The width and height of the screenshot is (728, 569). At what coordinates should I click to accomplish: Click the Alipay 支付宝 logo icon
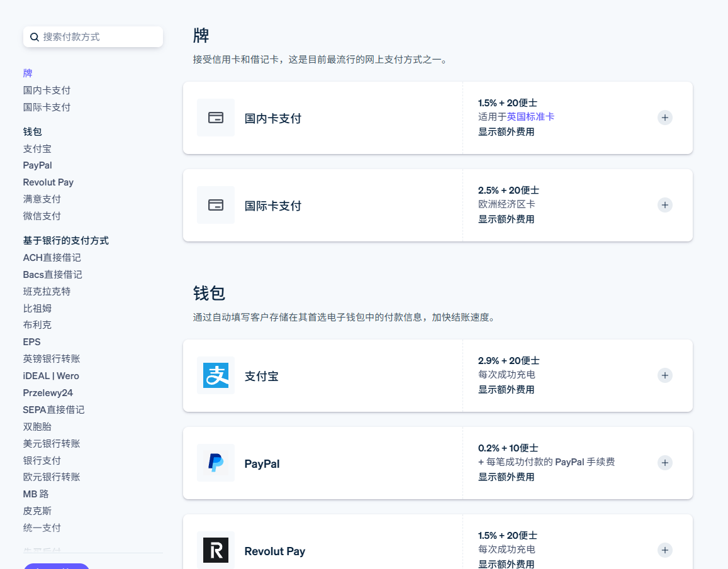215,375
